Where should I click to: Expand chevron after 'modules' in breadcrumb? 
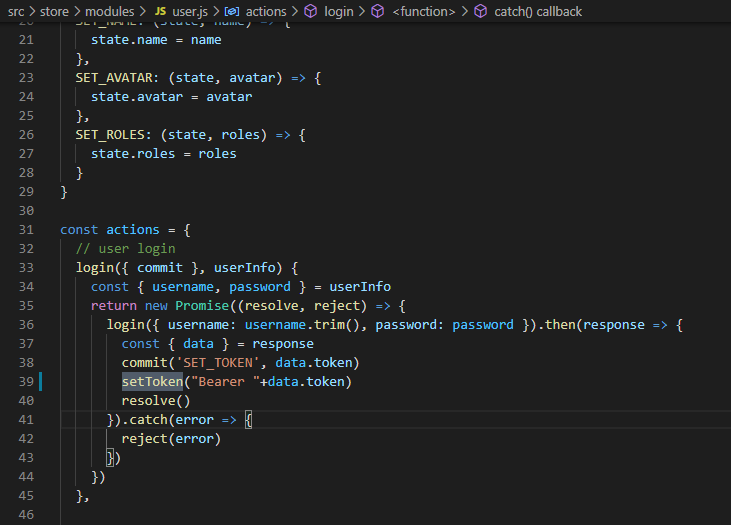pos(142,11)
